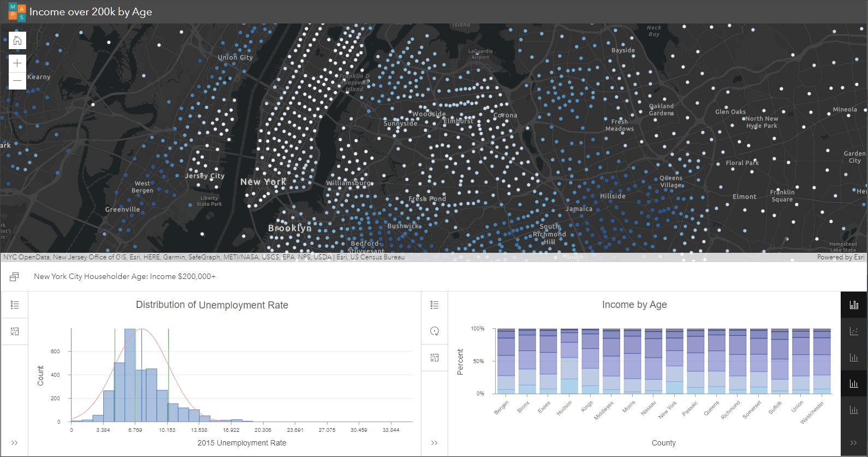Click the Powered by Esri link

(841, 257)
